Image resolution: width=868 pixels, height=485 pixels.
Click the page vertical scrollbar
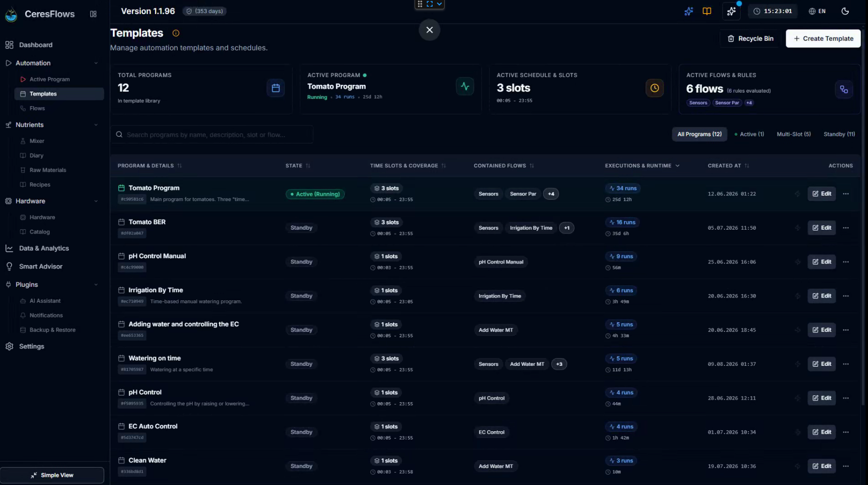click(864, 218)
